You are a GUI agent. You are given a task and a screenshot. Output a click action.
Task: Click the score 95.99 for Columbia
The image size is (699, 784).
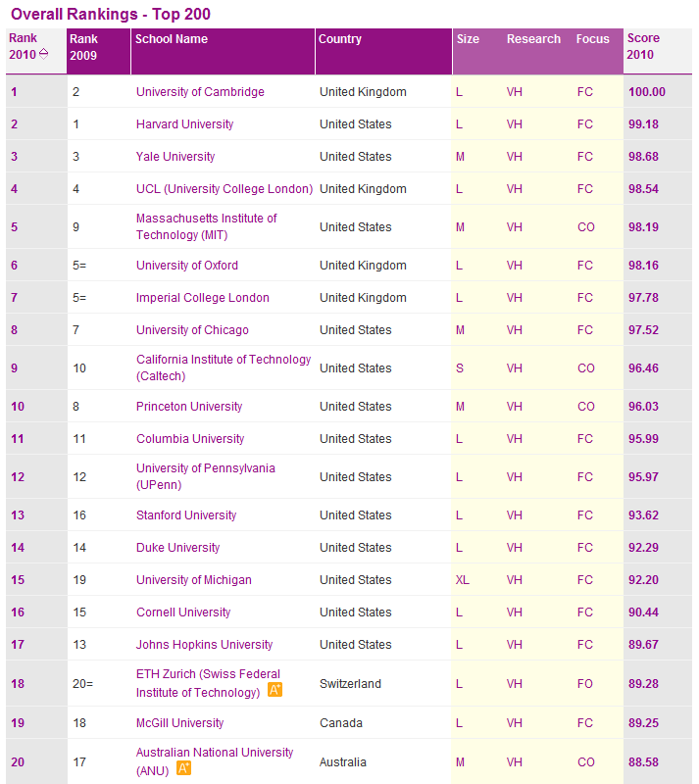(643, 439)
